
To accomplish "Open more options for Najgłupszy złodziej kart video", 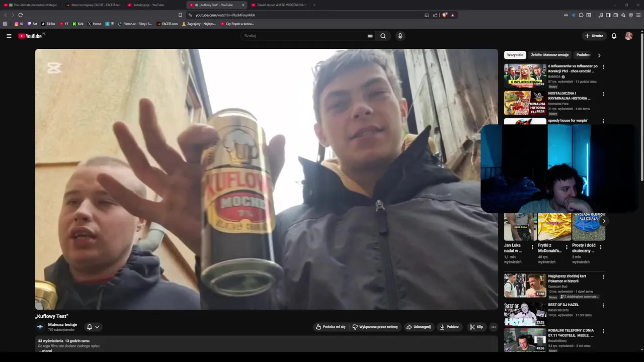I will tap(603, 277).
